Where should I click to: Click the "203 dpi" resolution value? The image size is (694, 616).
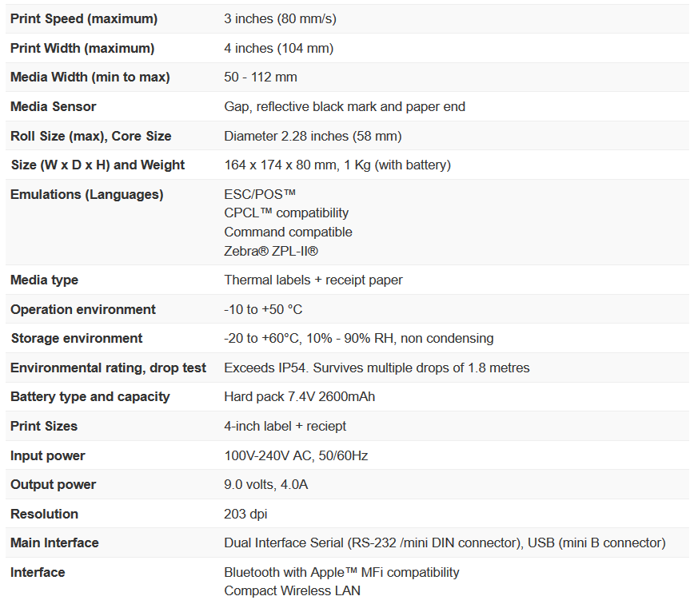(x=247, y=514)
